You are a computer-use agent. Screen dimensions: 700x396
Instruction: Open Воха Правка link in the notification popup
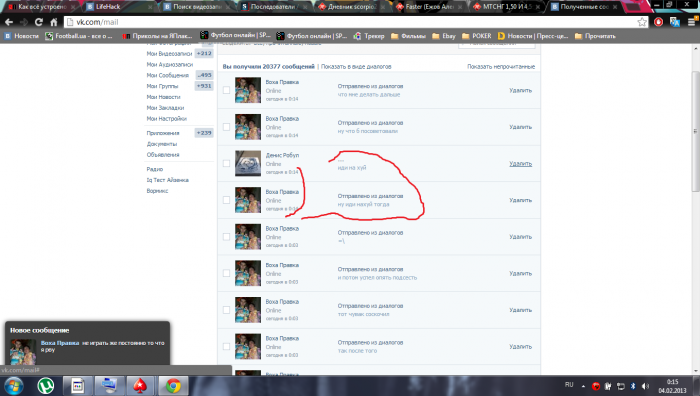click(x=60, y=343)
